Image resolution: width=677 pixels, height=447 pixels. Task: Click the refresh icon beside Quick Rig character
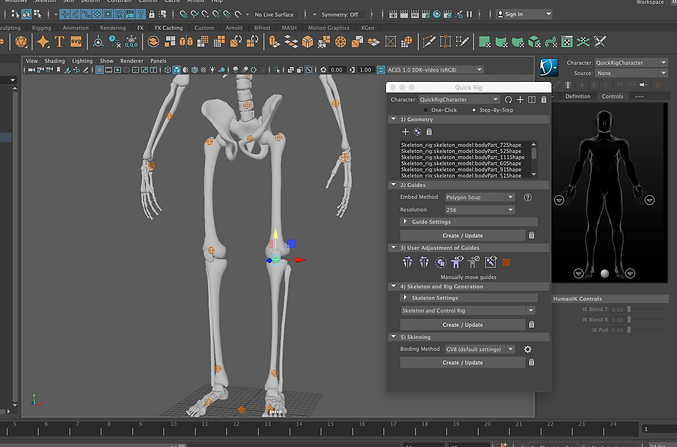509,100
